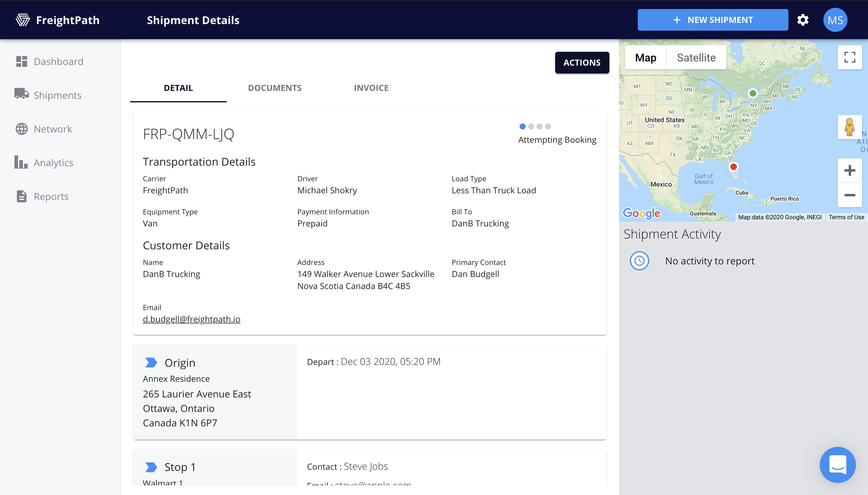Switch to the DOCUMENTS tab
This screenshot has height=495, width=868.
pyautogui.click(x=275, y=88)
